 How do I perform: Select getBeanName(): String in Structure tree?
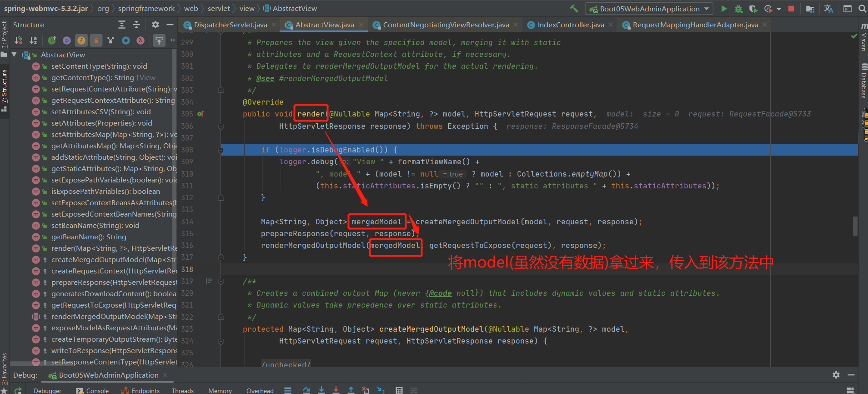(89, 237)
